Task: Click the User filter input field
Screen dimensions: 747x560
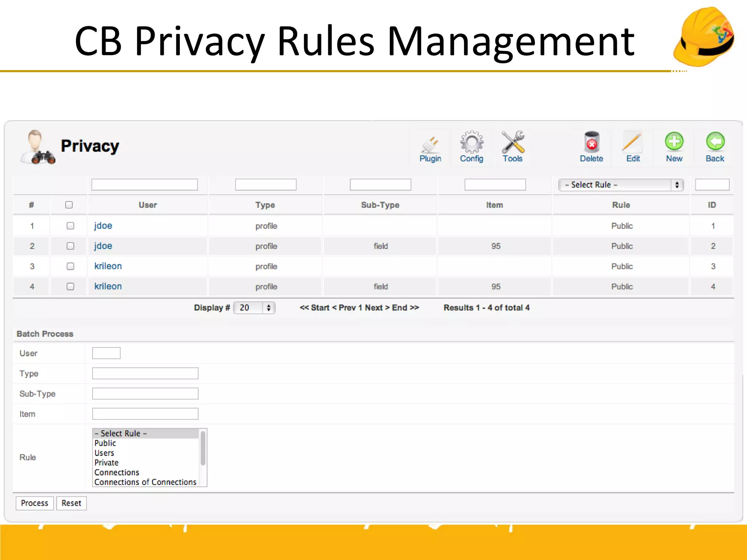Action: point(144,184)
